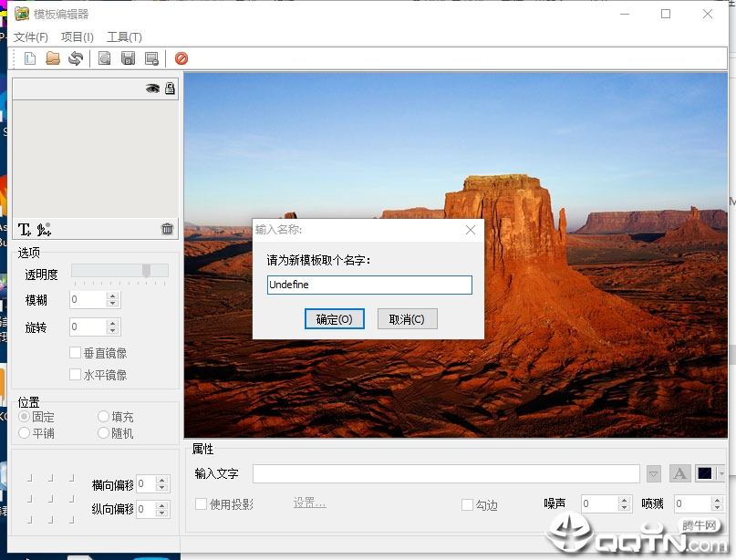Click the 透明度 transparency slider handle
Viewport: 736px width, 560px height.
[x=147, y=271]
